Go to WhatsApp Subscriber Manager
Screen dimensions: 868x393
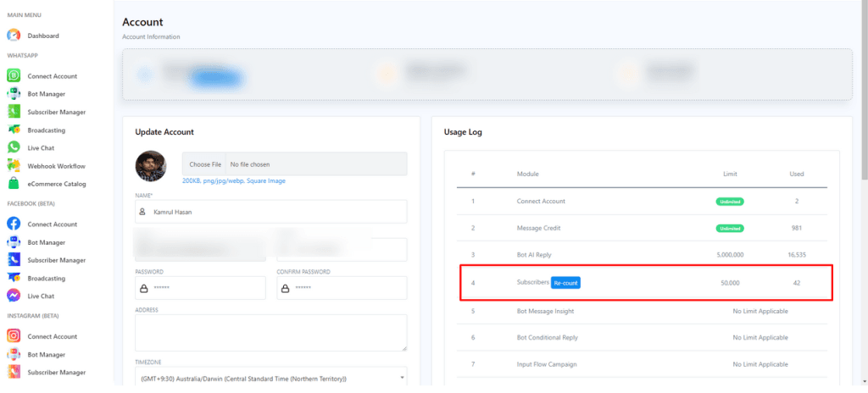coord(56,112)
